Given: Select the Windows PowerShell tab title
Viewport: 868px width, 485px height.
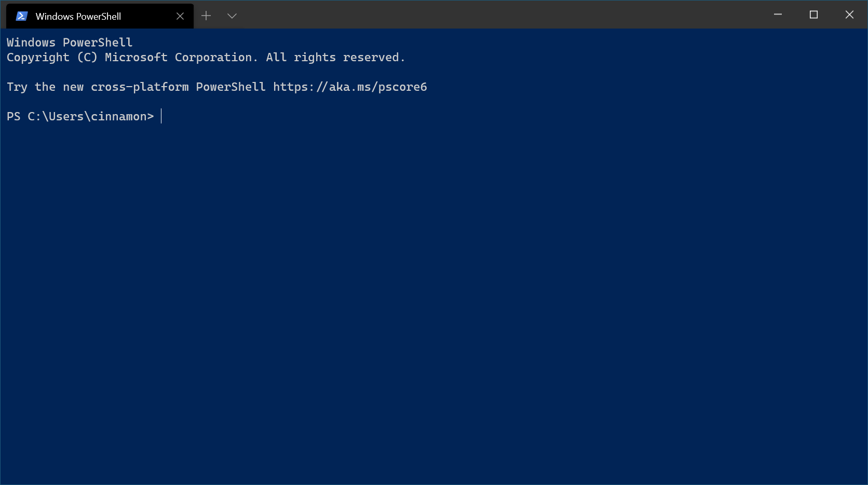Looking at the screenshot, I should (x=78, y=16).
